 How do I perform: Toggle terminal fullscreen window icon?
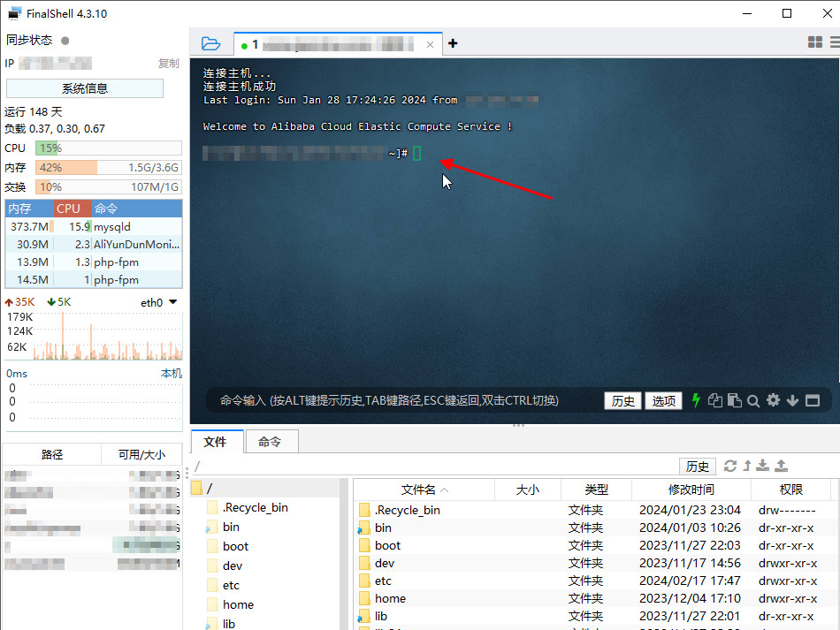point(813,400)
